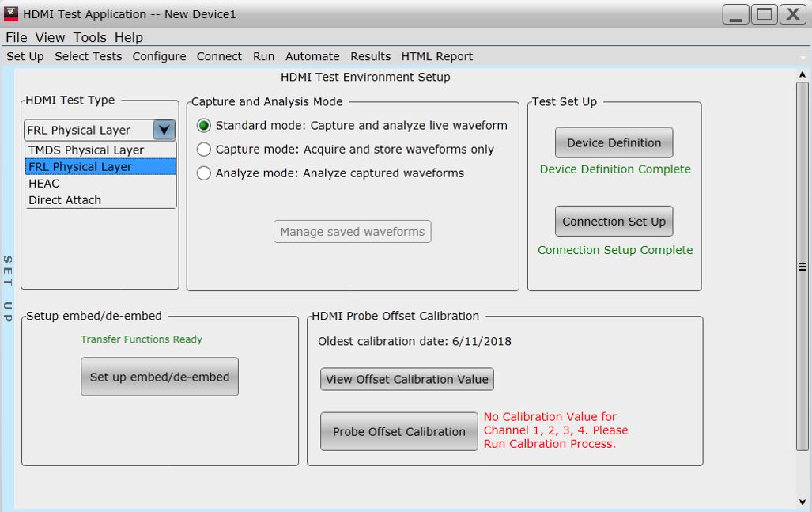Switch to the Select Tests tab

tap(88, 56)
